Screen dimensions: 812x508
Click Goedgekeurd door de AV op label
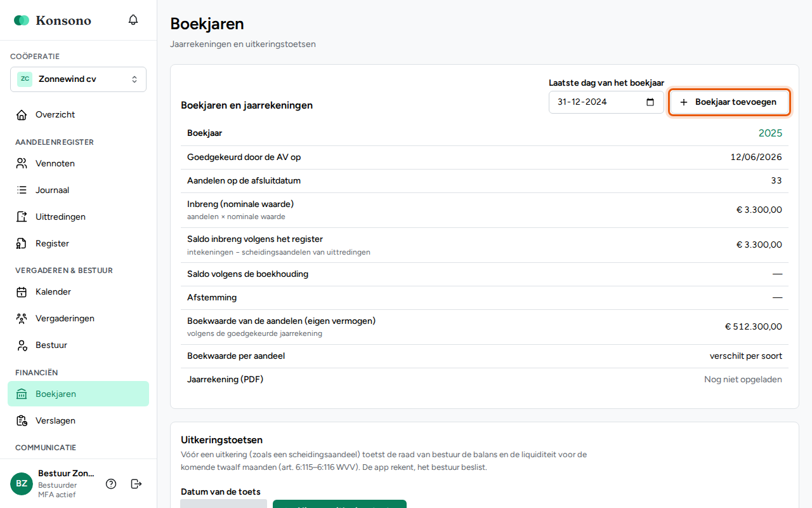click(x=244, y=157)
